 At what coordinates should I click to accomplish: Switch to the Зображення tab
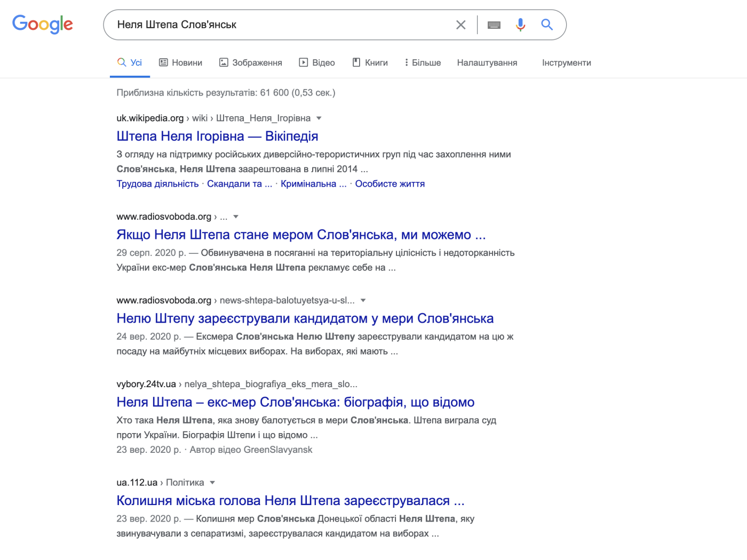tap(251, 62)
